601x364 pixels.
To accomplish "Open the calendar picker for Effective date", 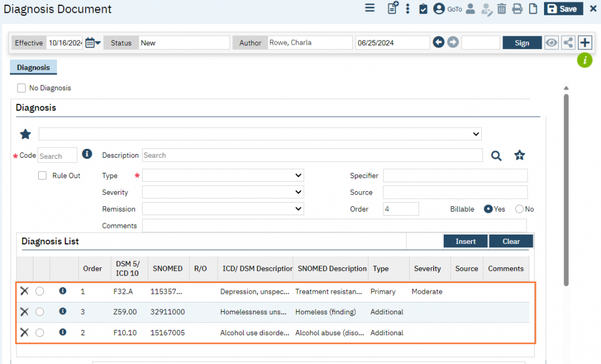I will [x=90, y=43].
